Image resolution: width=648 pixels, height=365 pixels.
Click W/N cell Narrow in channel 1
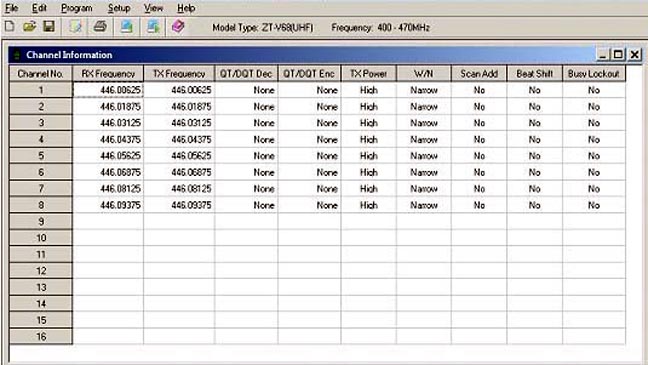tap(424, 90)
